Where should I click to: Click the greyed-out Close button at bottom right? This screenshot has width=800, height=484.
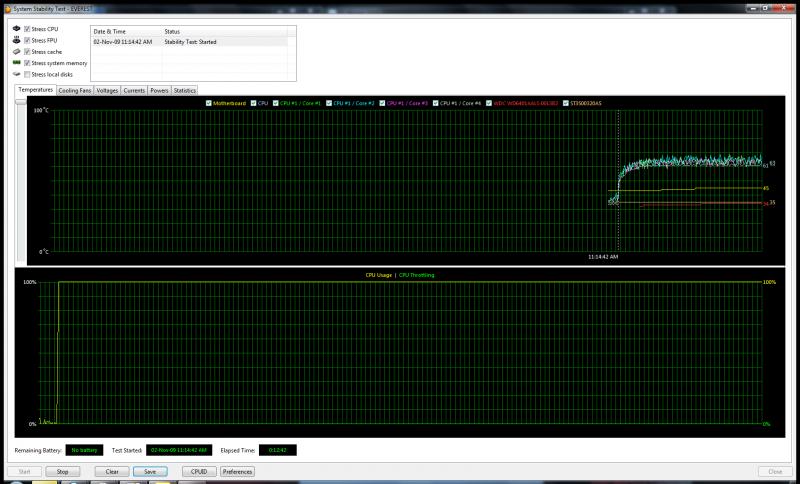pyautogui.click(x=776, y=472)
